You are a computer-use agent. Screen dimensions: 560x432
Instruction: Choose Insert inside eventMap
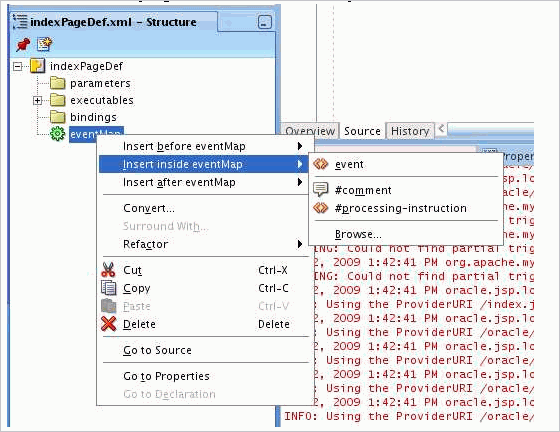pyautogui.click(x=204, y=164)
